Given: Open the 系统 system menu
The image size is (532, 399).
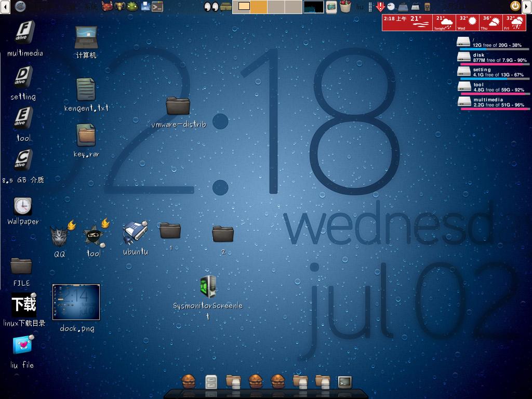Looking at the screenshot, I should pos(90,7).
